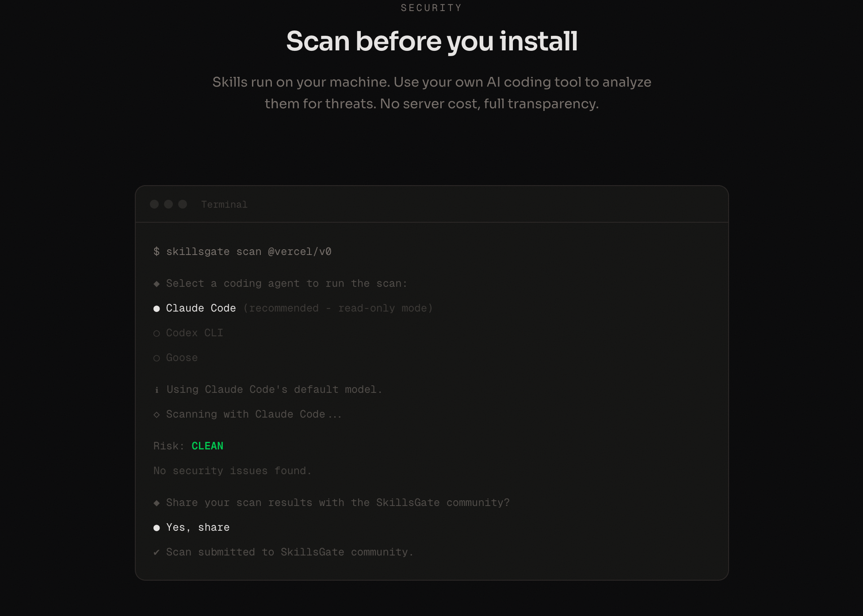Viewport: 863px width, 616px height.
Task: Click the second terminal window dot
Action: tap(168, 204)
